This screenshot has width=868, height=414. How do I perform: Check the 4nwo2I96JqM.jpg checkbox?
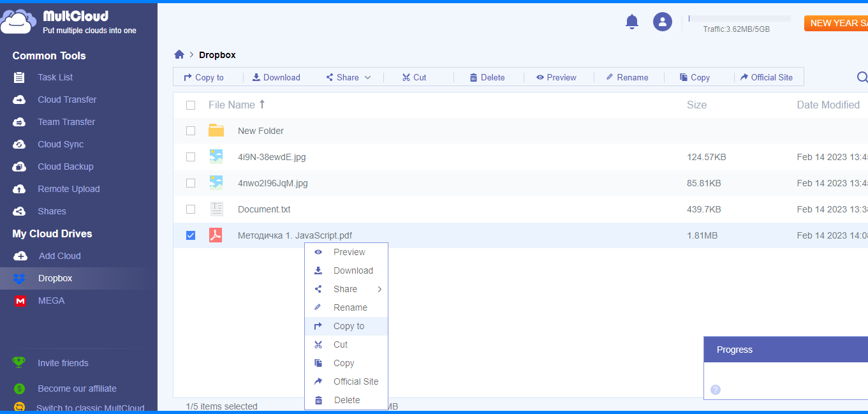pos(191,183)
